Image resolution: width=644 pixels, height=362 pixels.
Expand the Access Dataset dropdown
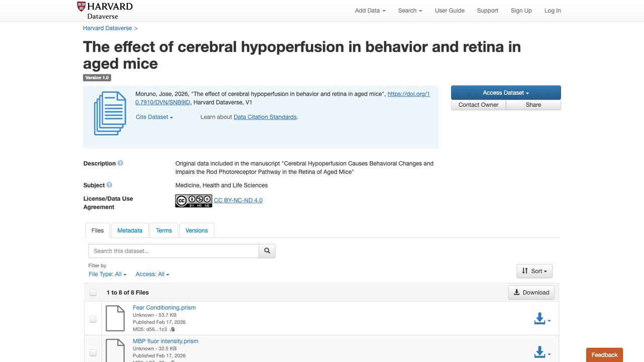tap(506, 93)
